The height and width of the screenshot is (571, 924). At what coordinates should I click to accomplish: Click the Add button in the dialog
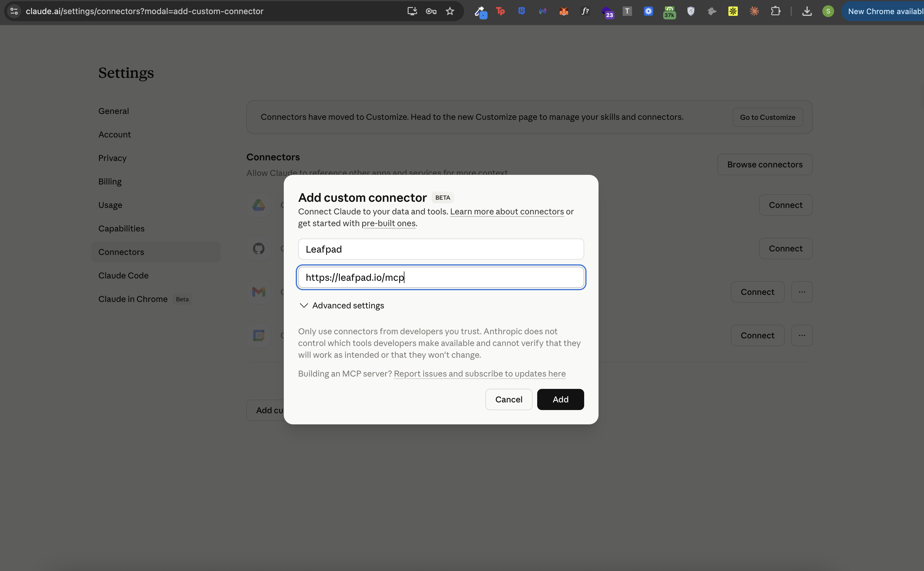pos(560,399)
